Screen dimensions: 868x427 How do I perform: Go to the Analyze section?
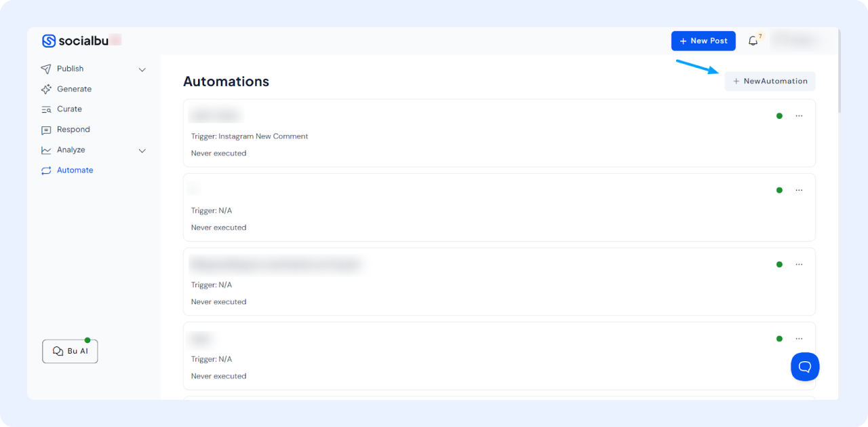pos(71,150)
